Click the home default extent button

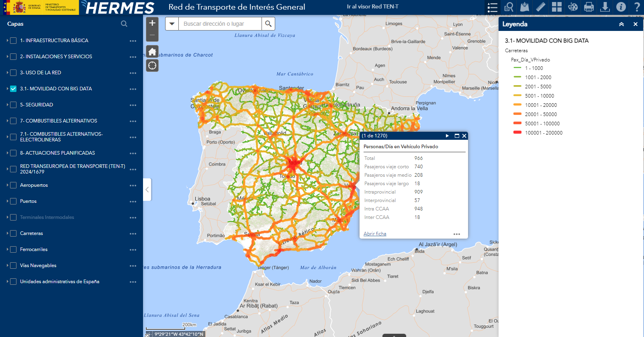tap(152, 51)
